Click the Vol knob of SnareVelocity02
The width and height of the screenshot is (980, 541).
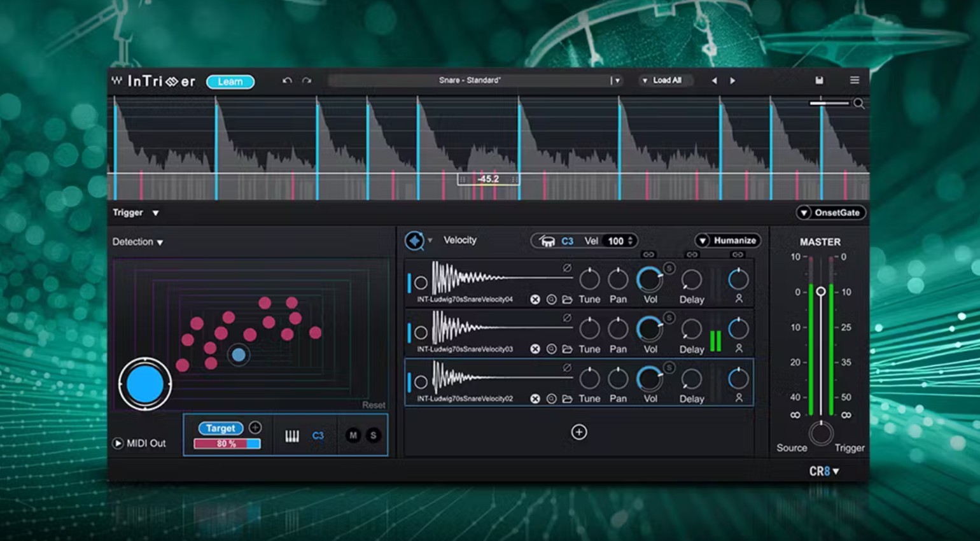[650, 378]
